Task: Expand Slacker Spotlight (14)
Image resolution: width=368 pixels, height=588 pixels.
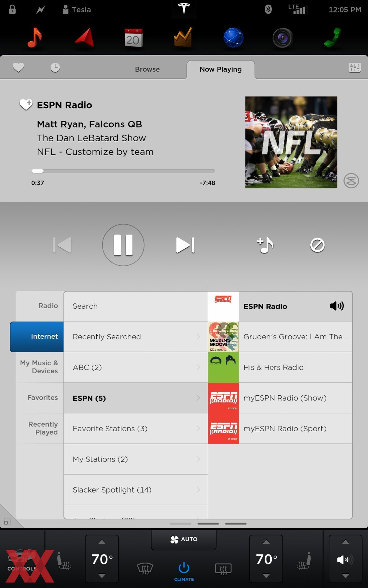Action: 136,490
